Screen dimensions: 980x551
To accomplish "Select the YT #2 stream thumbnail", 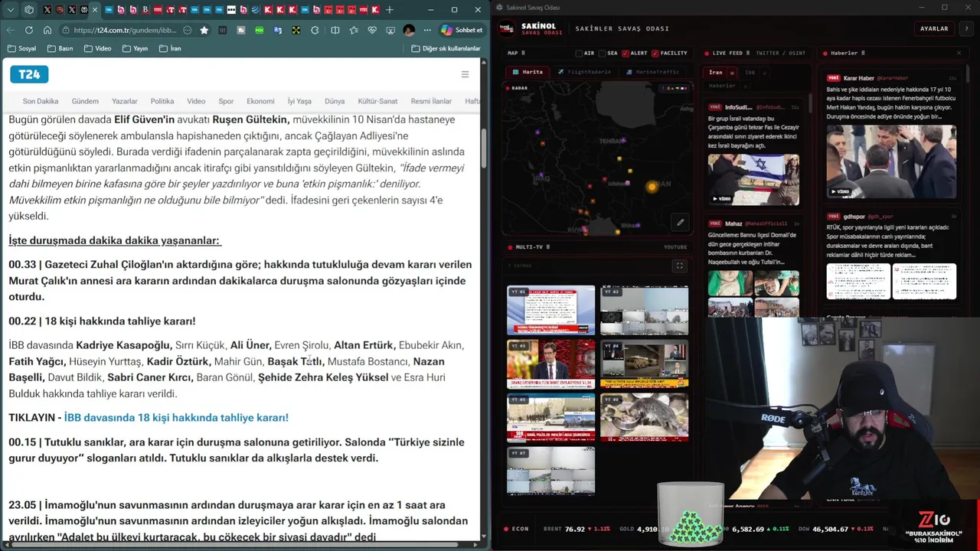I will click(644, 310).
